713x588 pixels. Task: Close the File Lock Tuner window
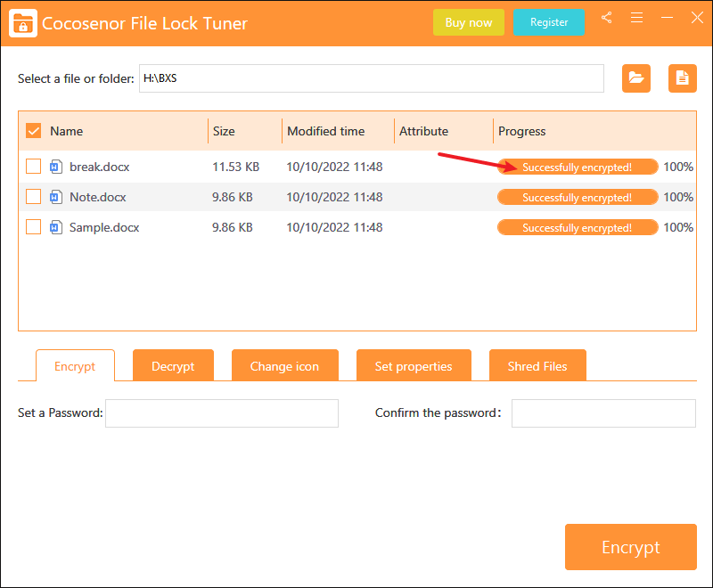pos(697,18)
